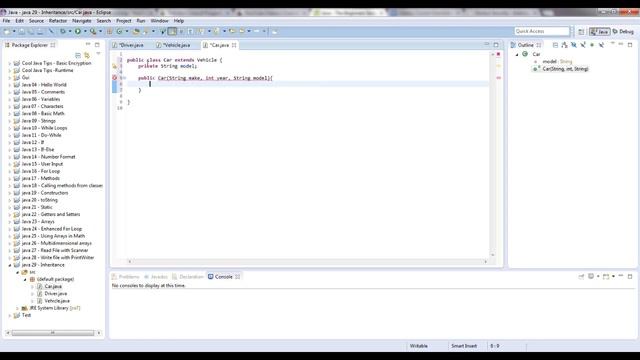Click the New Java Package icon
The height and width of the screenshot is (360, 640).
click(109, 31)
